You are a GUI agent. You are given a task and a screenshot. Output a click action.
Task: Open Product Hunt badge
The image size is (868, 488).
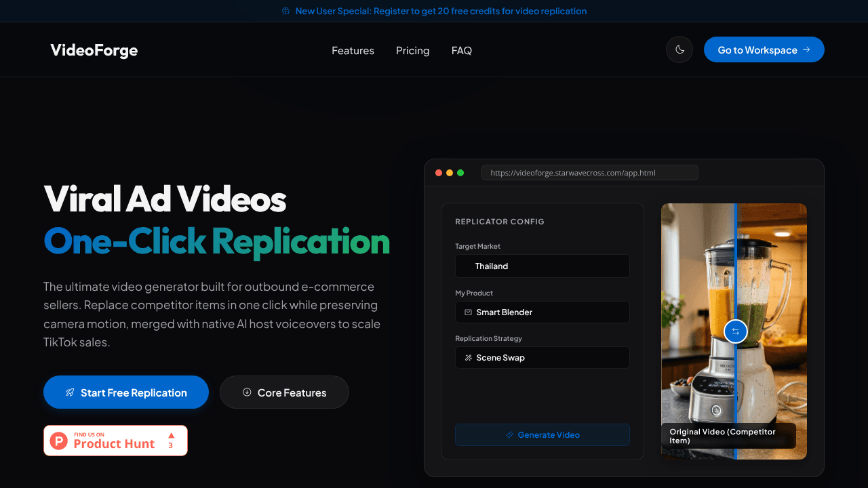[x=115, y=441]
